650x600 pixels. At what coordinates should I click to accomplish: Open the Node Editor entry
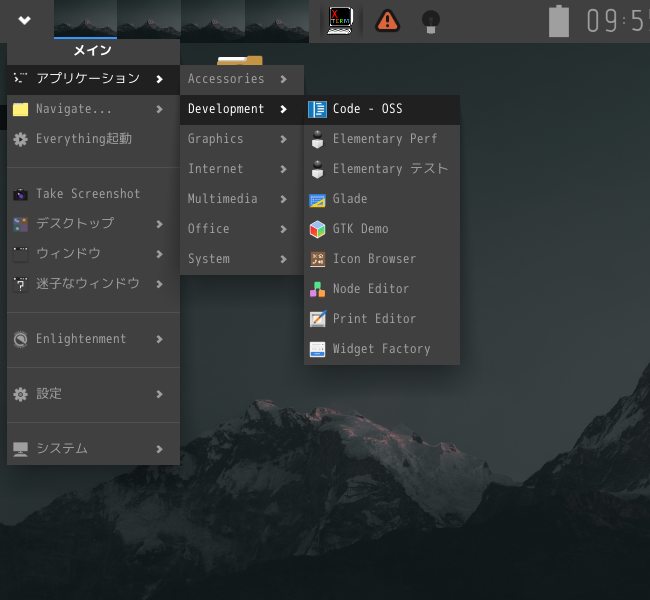pyautogui.click(x=382, y=289)
